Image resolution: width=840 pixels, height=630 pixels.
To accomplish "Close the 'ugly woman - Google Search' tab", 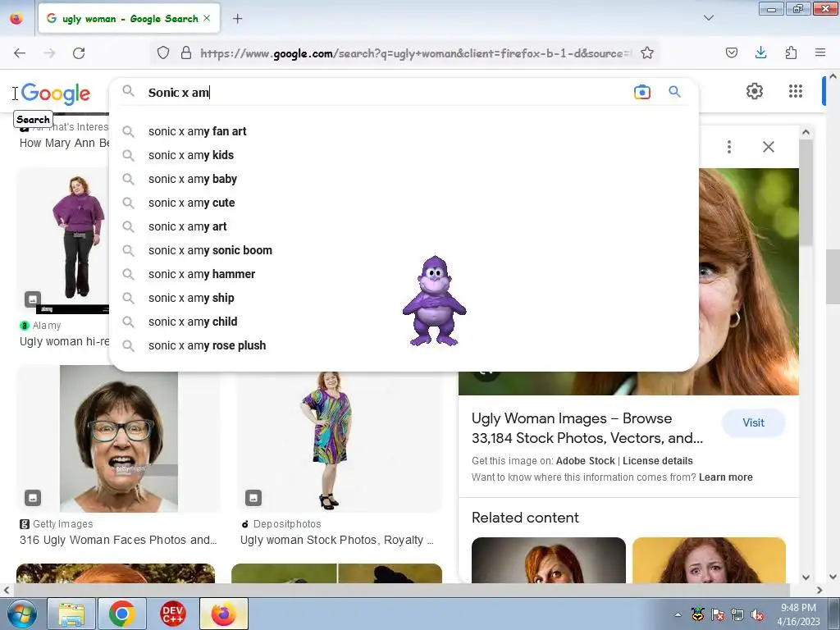I will click(x=207, y=18).
